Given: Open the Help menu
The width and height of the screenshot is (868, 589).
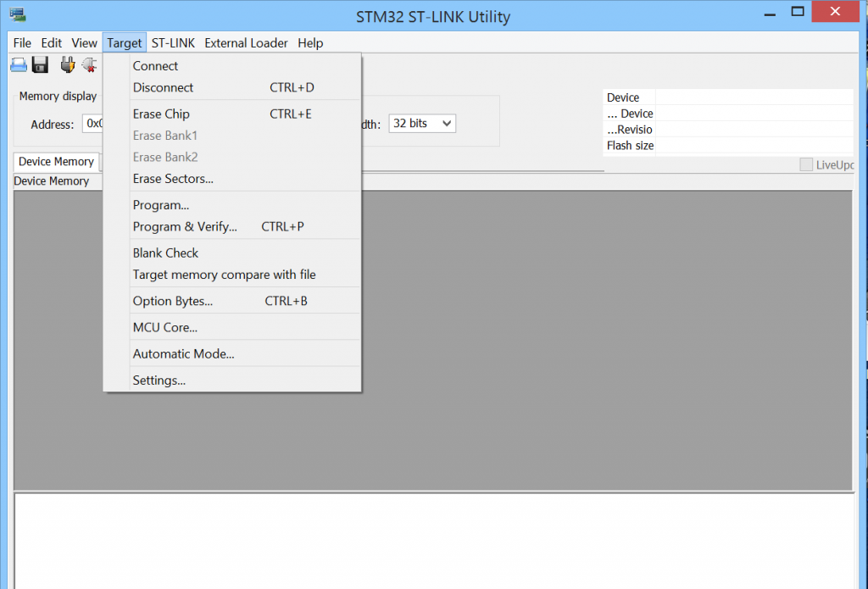Looking at the screenshot, I should 310,43.
